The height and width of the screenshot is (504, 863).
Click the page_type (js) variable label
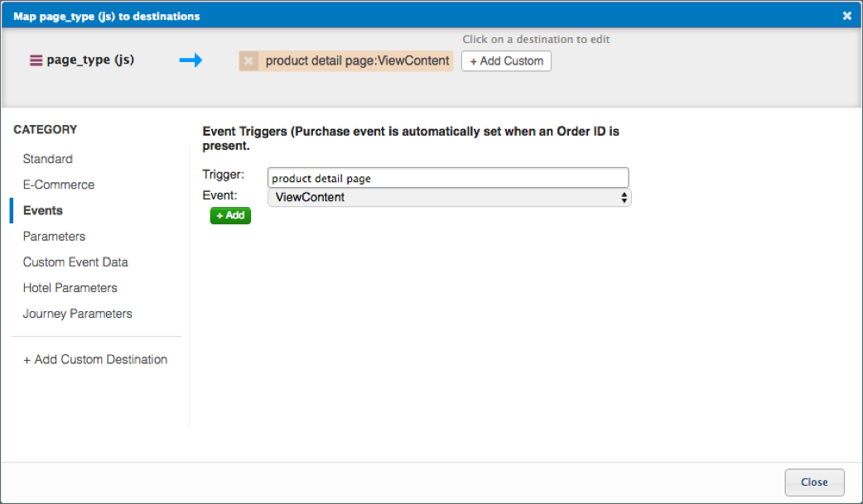[x=90, y=60]
